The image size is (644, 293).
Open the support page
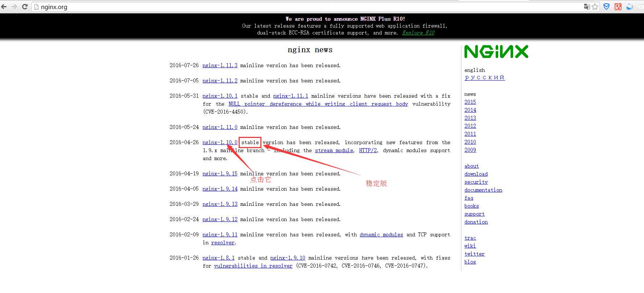click(474, 214)
